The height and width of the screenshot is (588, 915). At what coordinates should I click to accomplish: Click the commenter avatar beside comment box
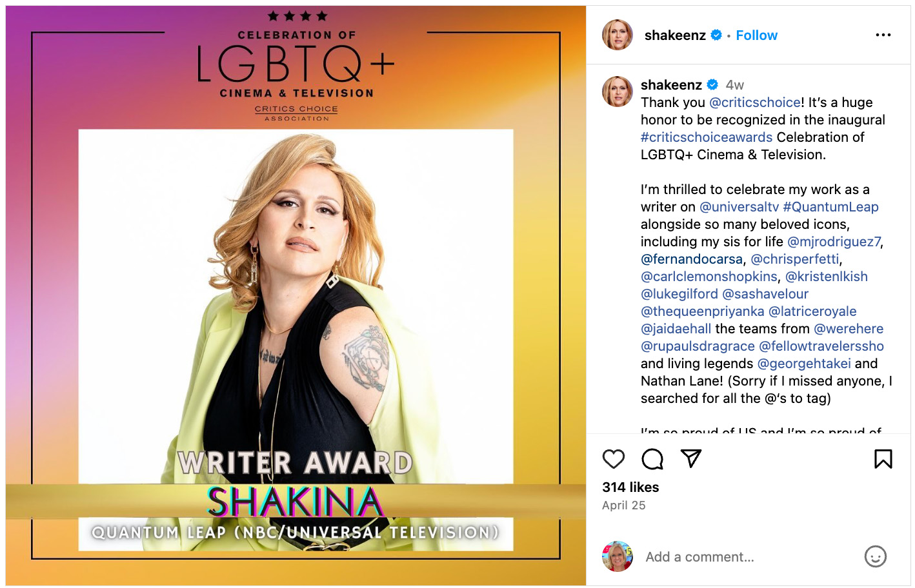click(618, 556)
